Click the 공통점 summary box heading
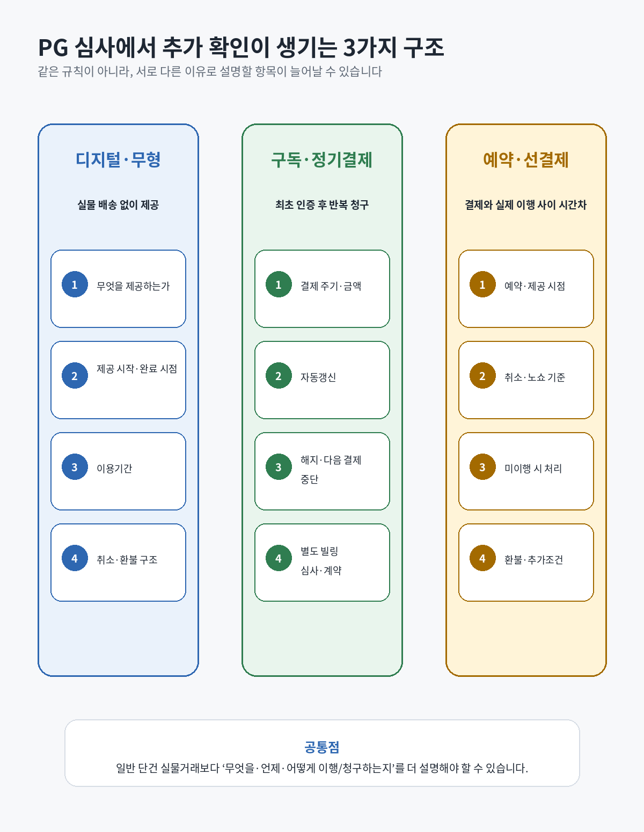644x832 pixels. (x=322, y=747)
